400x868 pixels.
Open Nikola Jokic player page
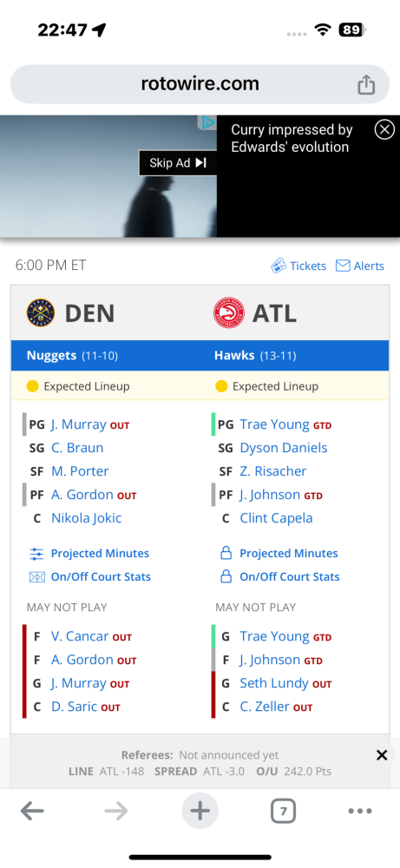coord(86,518)
